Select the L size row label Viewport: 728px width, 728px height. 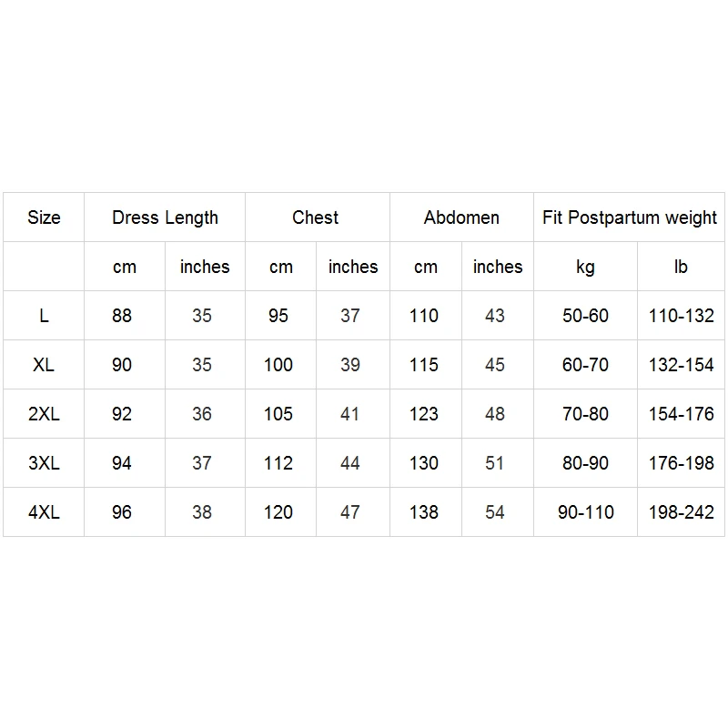(44, 316)
